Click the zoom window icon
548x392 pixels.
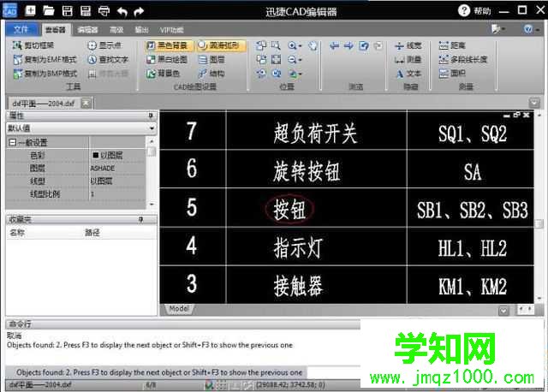(x=276, y=45)
